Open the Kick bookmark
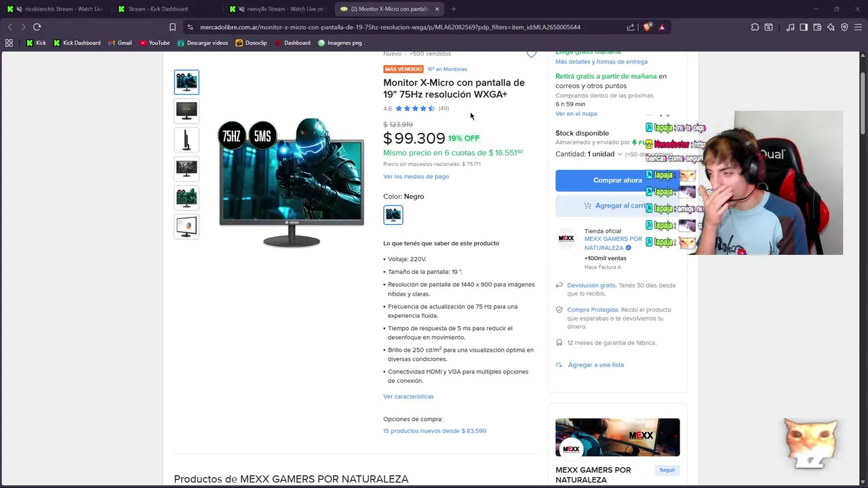868x488 pixels. (x=36, y=43)
